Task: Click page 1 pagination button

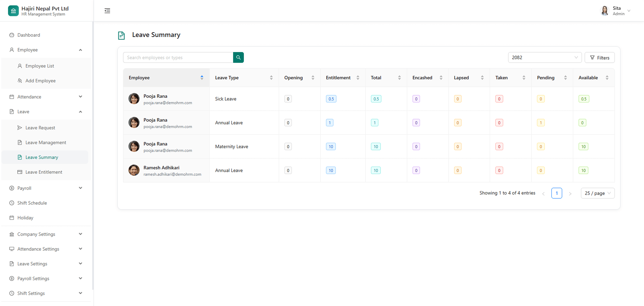Action: [x=556, y=193]
